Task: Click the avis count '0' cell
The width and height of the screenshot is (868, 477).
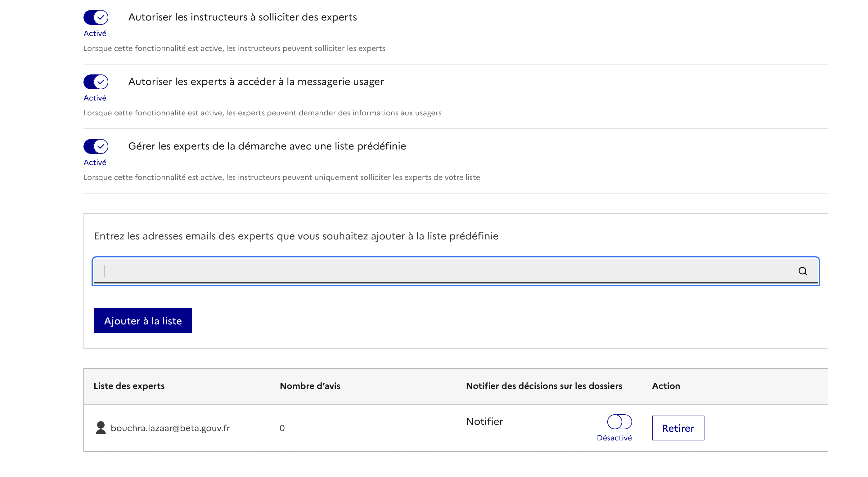Action: (x=282, y=428)
